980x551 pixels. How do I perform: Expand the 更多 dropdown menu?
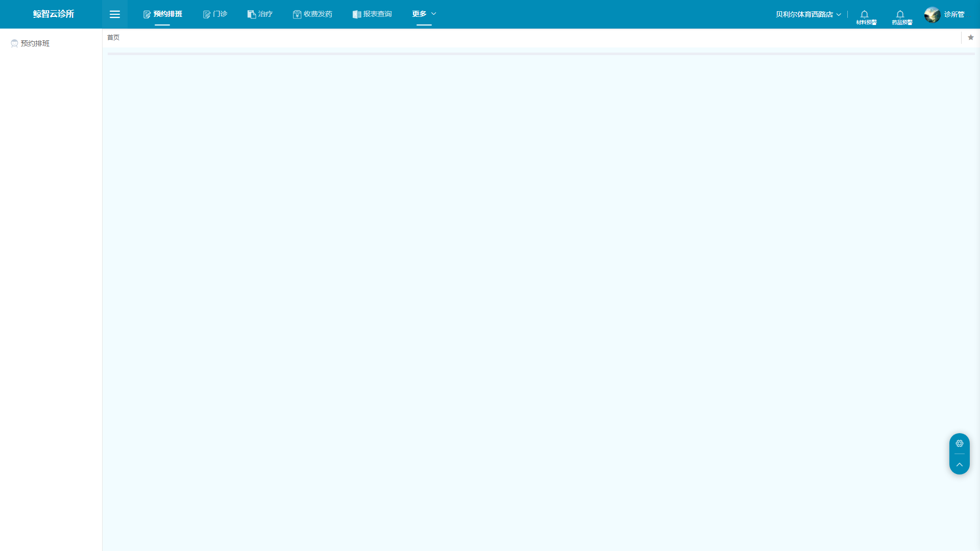[x=424, y=14]
